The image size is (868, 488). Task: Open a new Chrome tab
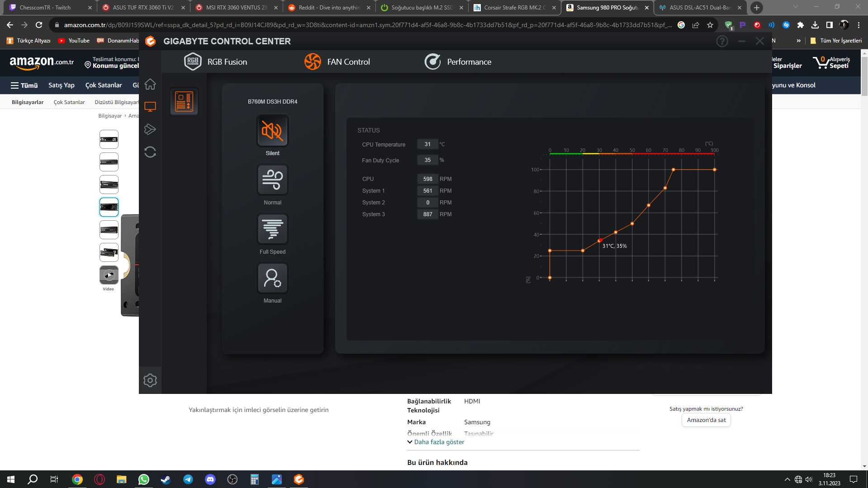click(x=756, y=8)
